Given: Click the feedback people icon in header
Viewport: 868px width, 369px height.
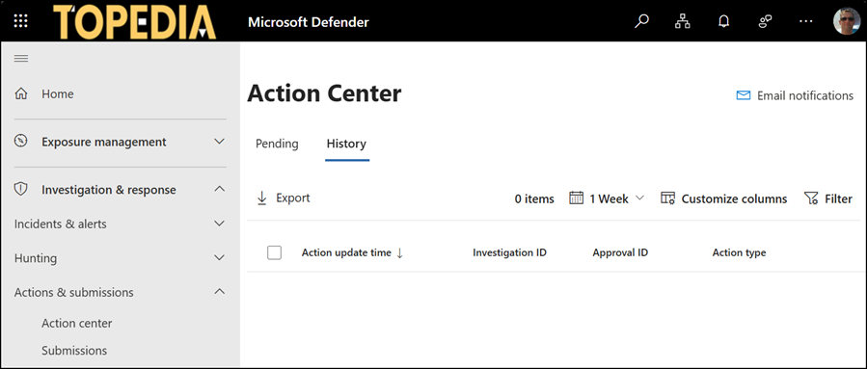Looking at the screenshot, I should pyautogui.click(x=765, y=21).
